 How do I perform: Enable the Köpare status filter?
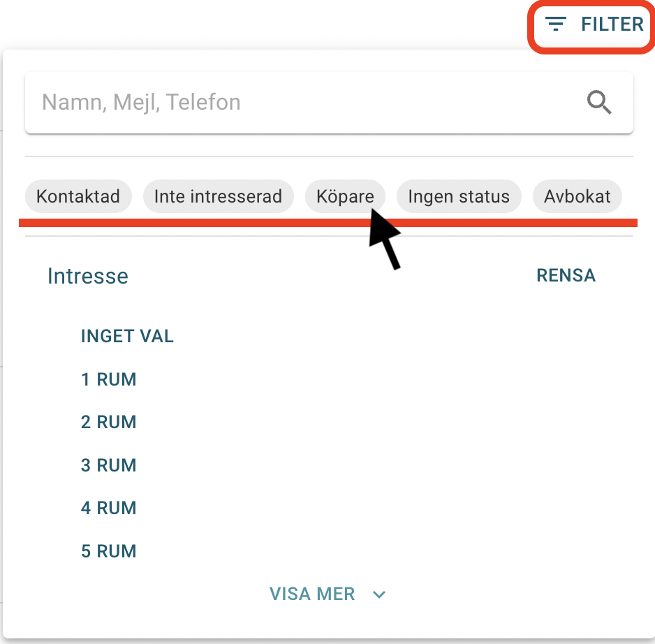345,196
